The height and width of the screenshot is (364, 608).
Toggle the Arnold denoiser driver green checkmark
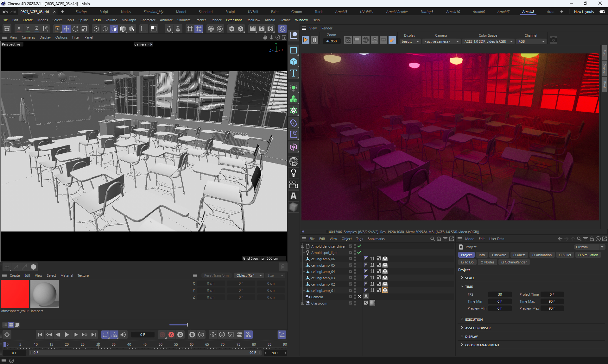pos(359,246)
